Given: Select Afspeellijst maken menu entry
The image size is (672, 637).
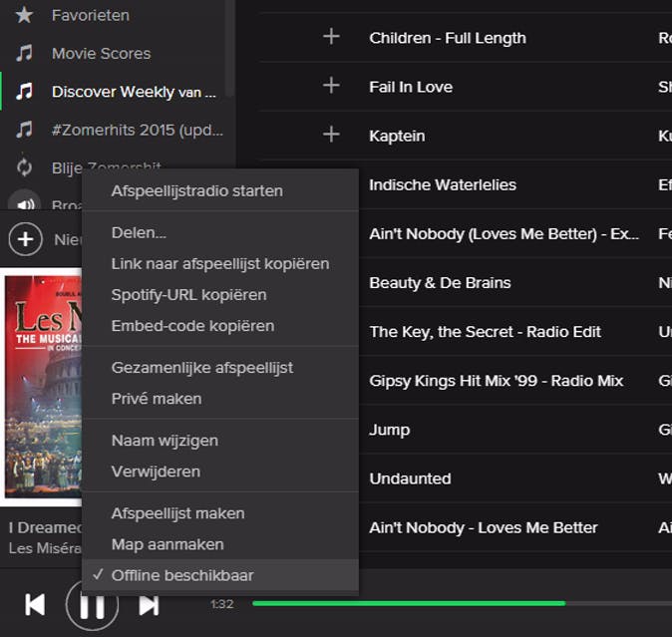Looking at the screenshot, I should coord(220,513).
